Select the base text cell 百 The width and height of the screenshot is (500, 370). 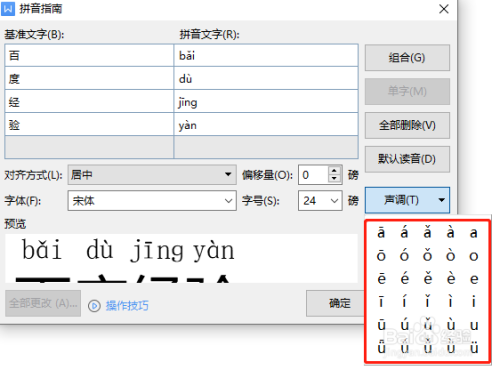tap(89, 55)
